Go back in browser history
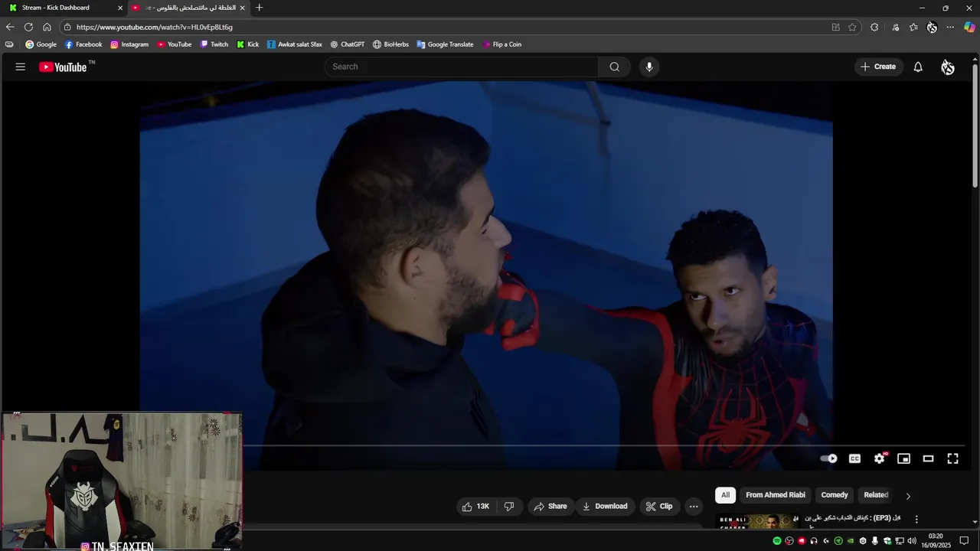This screenshot has height=551, width=980. point(10,27)
